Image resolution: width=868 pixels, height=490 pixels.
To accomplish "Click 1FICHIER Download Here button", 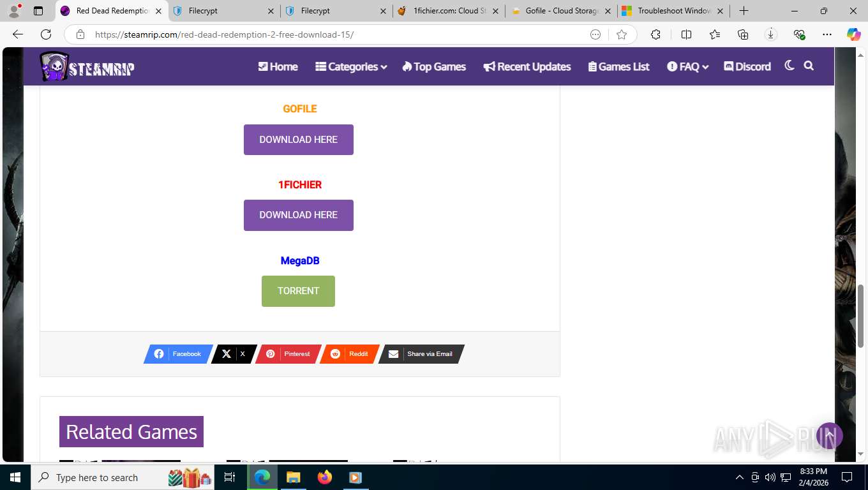I will coord(299,215).
